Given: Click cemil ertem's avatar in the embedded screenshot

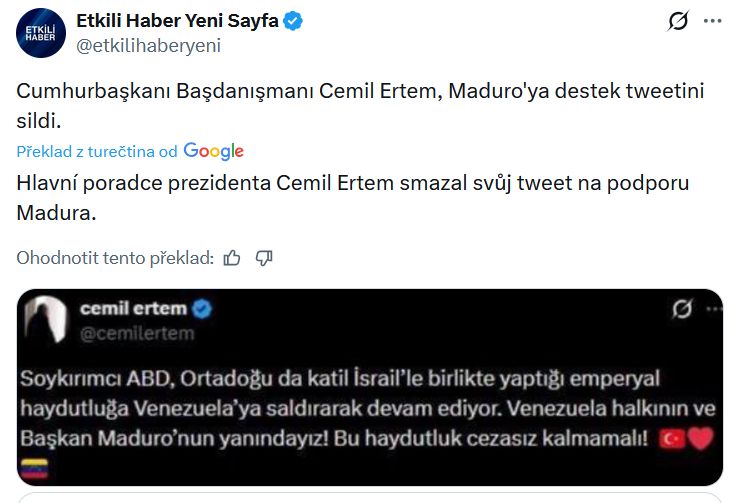Looking at the screenshot, I should pyautogui.click(x=43, y=321).
